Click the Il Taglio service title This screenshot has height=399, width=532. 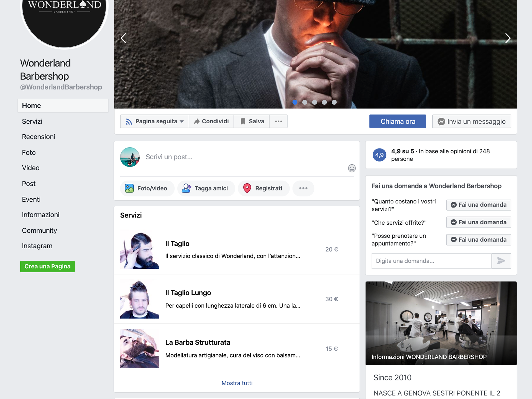[x=177, y=244]
